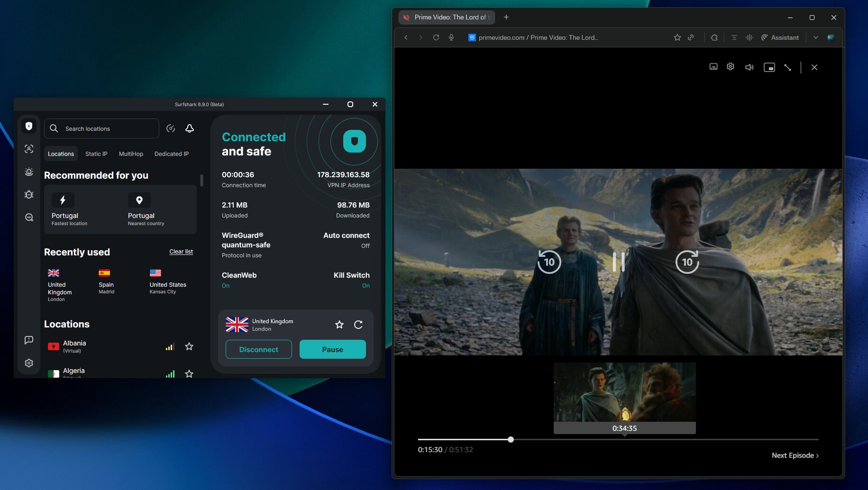Image resolution: width=868 pixels, height=490 pixels.
Task: Open the browser profile avatar
Action: tap(831, 37)
